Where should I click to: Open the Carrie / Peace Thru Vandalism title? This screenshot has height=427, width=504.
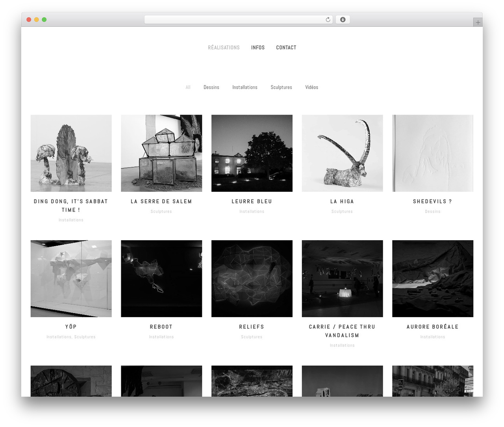(x=342, y=331)
